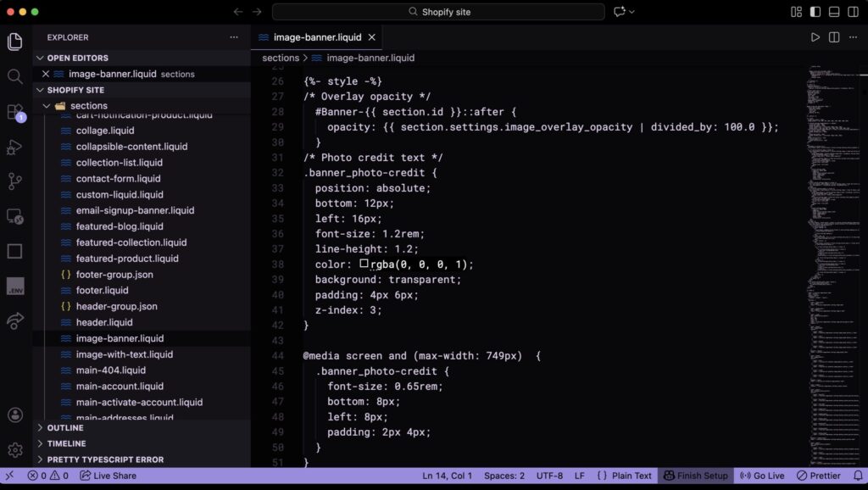Open the Accounts icon above the gear
This screenshot has width=868, height=490.
(14, 415)
